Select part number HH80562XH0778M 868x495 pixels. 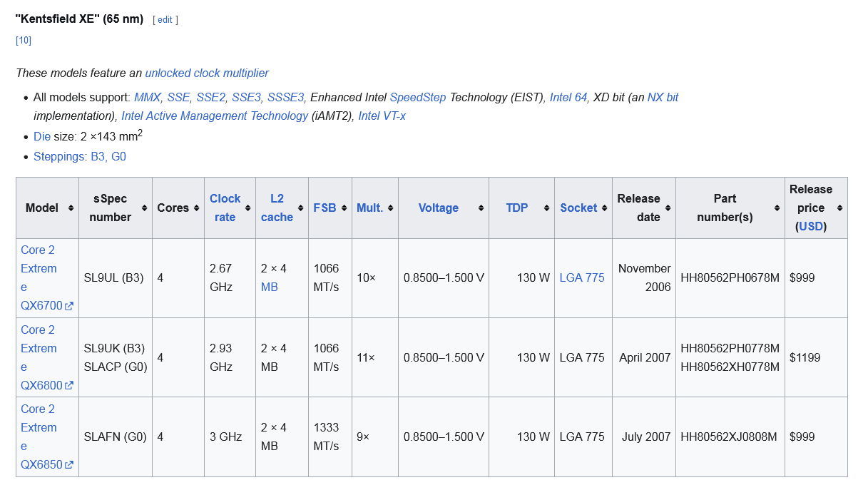pos(730,367)
